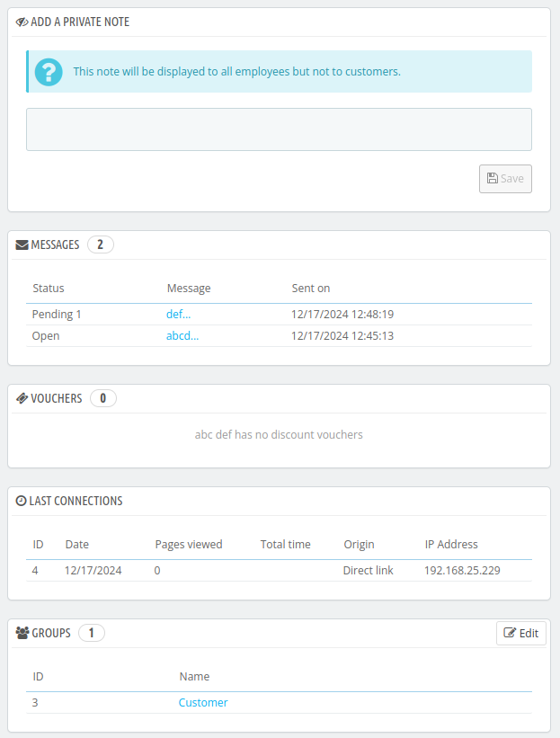Click the IP address 192.168.25.229
The image size is (560, 738).
[462, 571]
